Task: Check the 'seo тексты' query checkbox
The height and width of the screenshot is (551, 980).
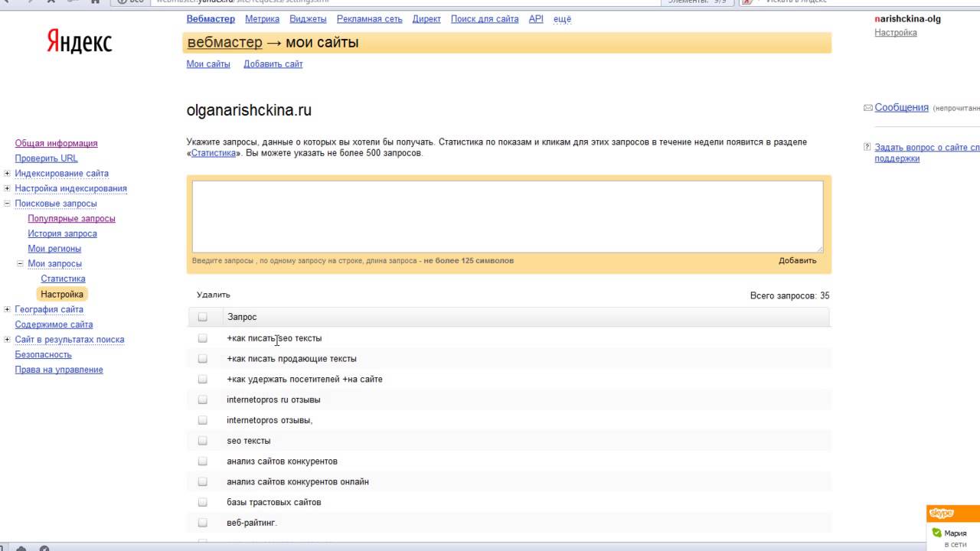Action: (203, 441)
